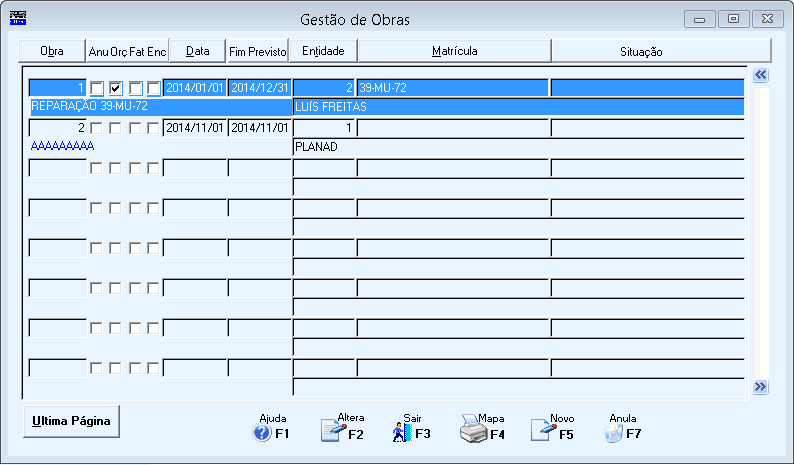
Task: Go to next page double-chevron down arrow
Action: coord(760,387)
